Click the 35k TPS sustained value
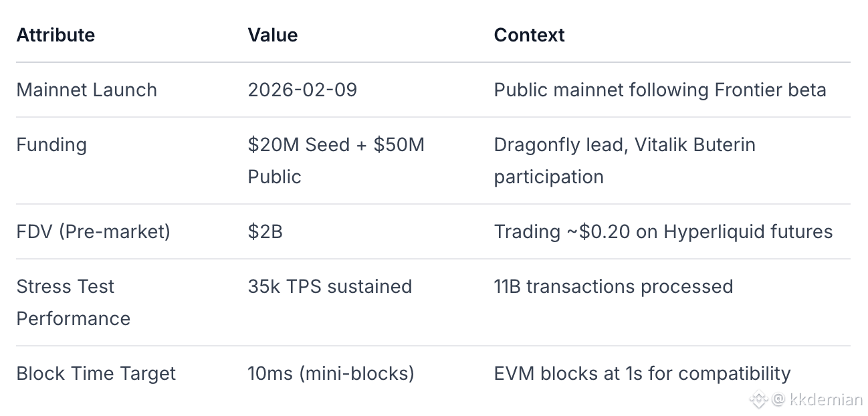This screenshot has height=416, width=868. pos(330,286)
